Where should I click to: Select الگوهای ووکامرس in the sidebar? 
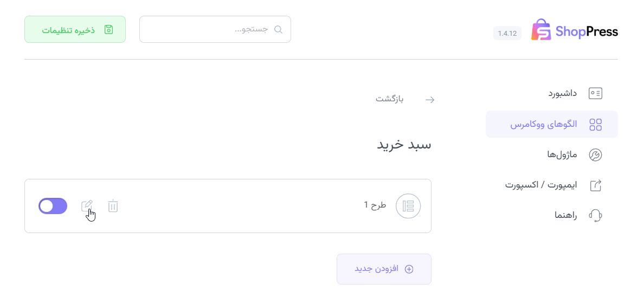tap(551, 125)
